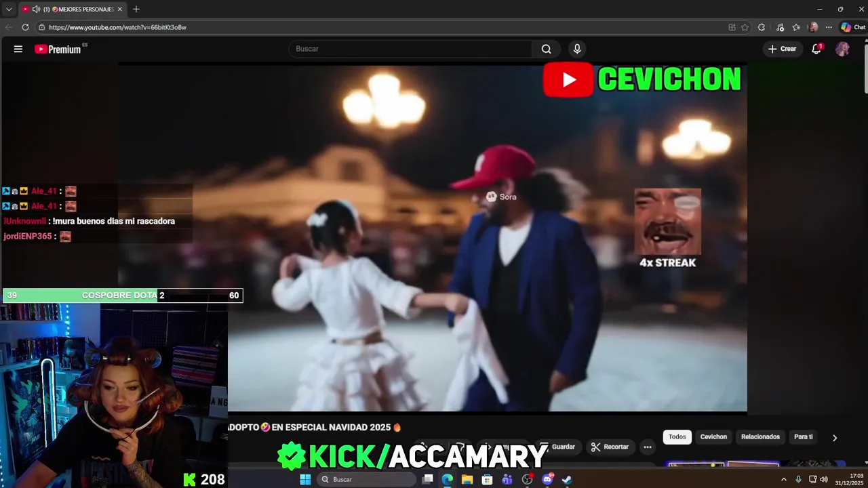Open File Explorer from taskbar

[x=467, y=479]
